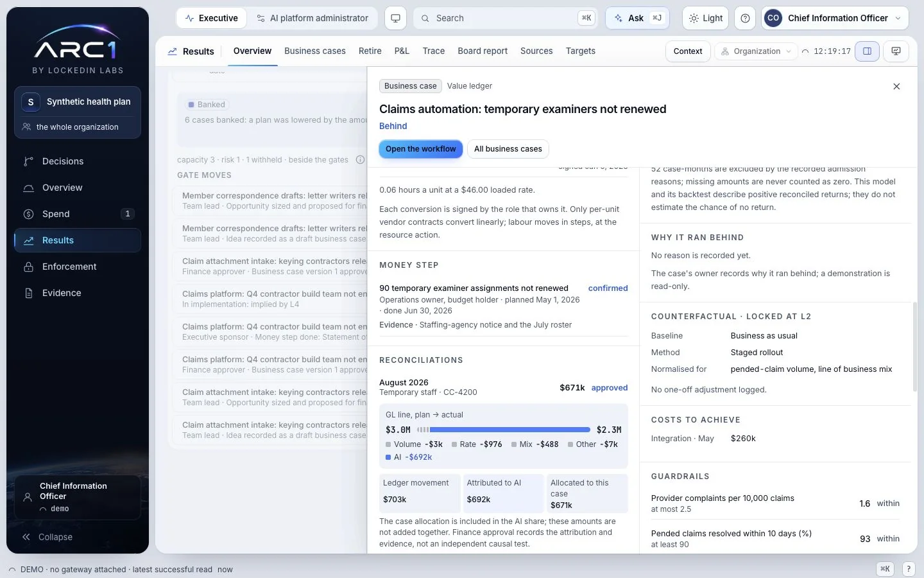Click the monitor icon beside the role tabs
The width and height of the screenshot is (924, 578).
395,18
